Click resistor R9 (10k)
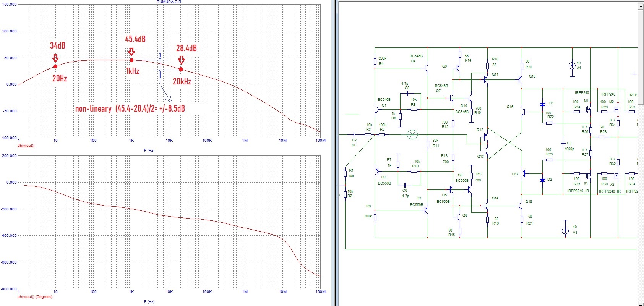The height and width of the screenshot is (306, 644). (414, 109)
